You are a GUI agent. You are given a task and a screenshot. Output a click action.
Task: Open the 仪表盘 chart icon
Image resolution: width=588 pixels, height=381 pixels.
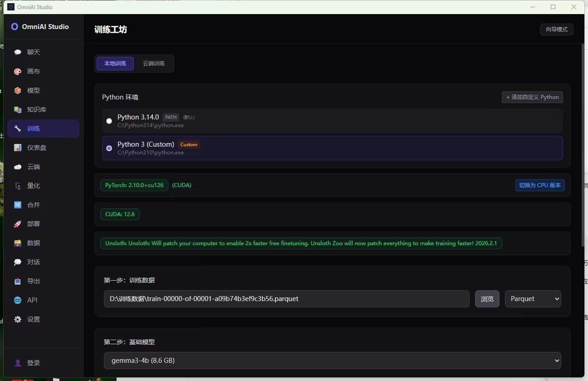18,148
